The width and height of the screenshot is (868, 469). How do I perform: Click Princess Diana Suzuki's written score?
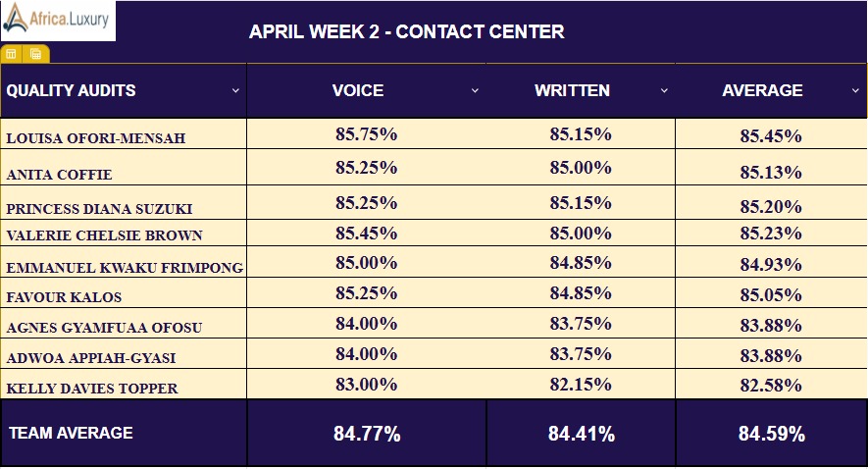click(x=581, y=203)
